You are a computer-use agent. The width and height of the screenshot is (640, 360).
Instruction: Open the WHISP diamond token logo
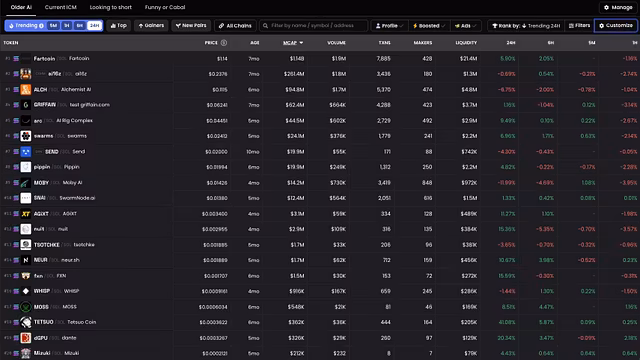point(26,291)
